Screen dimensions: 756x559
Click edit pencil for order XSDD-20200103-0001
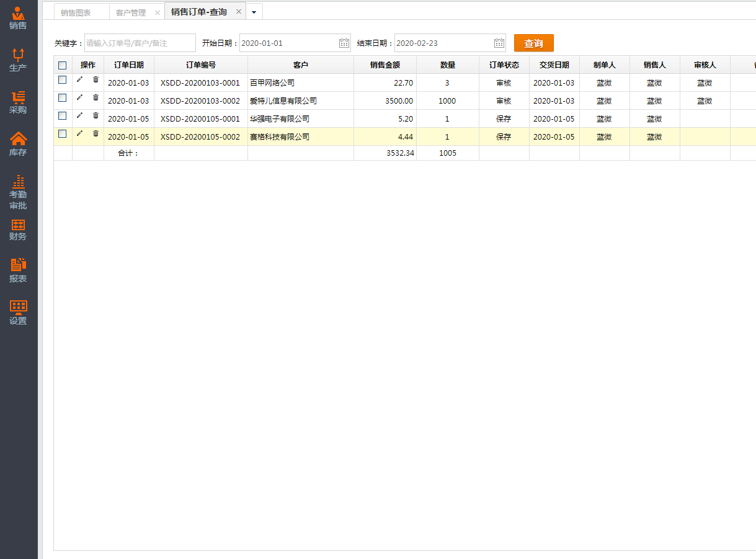[79, 79]
